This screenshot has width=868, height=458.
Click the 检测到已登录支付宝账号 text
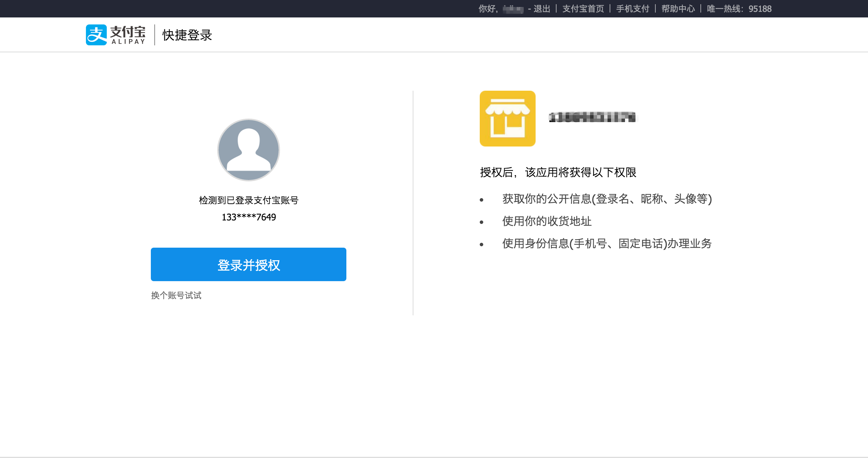(x=249, y=200)
